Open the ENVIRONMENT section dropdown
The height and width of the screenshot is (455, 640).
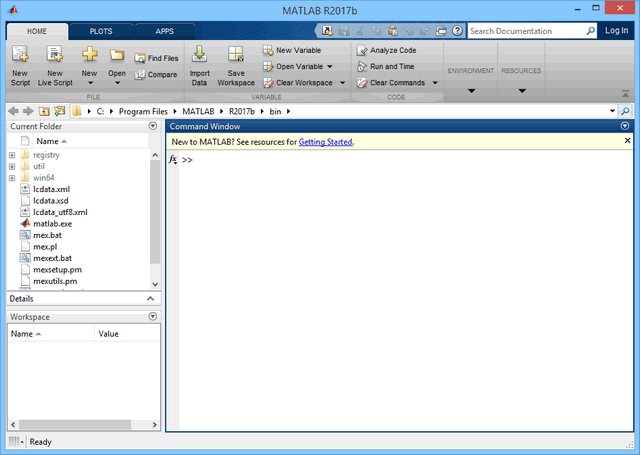471,92
